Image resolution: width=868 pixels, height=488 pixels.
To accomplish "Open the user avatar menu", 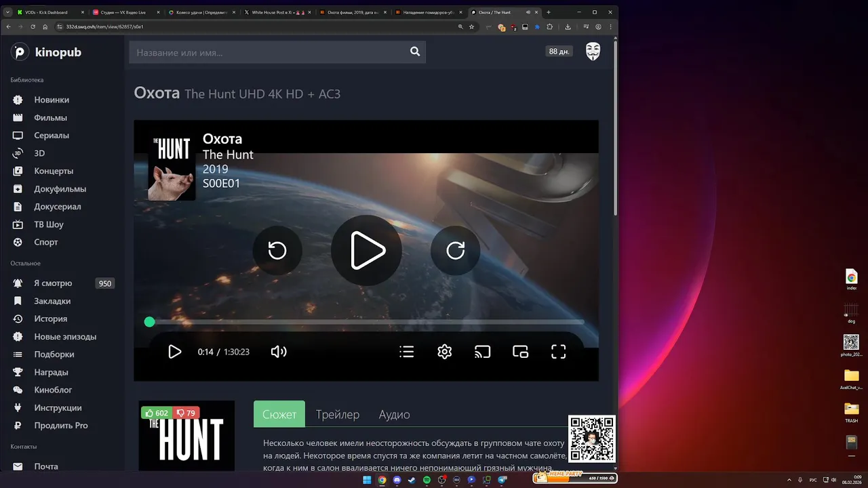I will 593,52.
